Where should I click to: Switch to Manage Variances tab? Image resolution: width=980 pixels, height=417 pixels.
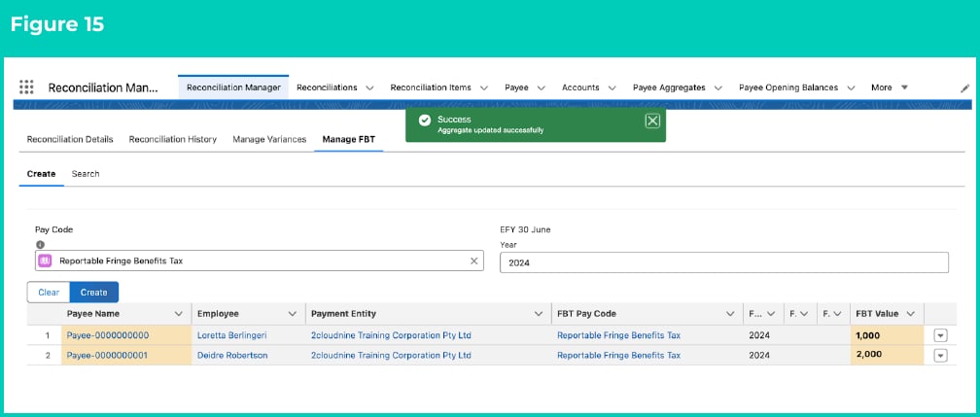click(x=269, y=139)
